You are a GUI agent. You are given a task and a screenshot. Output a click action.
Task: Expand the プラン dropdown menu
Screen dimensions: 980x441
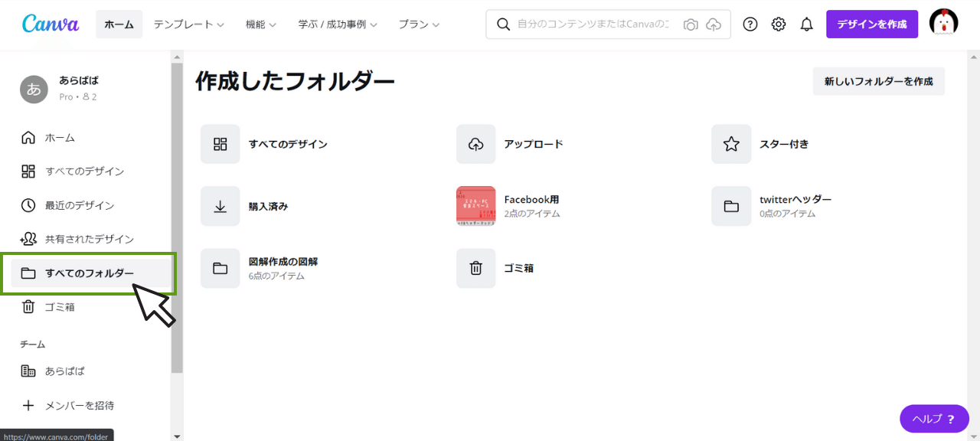point(419,24)
